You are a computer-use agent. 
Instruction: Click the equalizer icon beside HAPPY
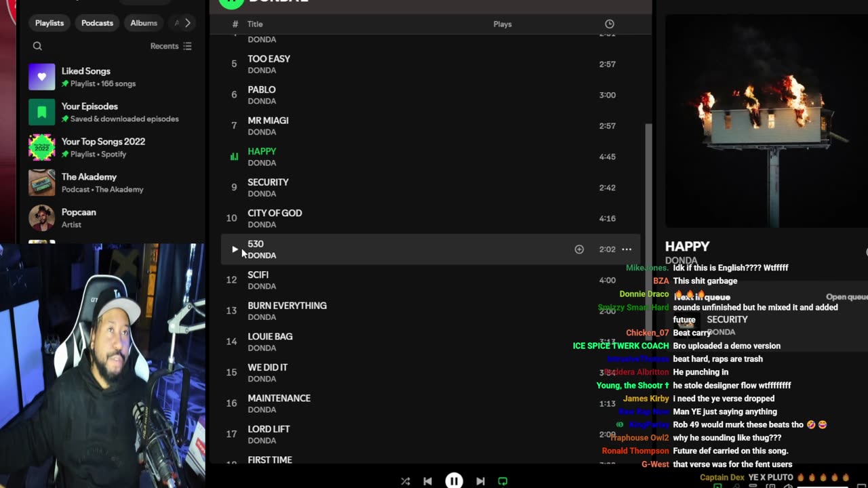pyautogui.click(x=234, y=157)
